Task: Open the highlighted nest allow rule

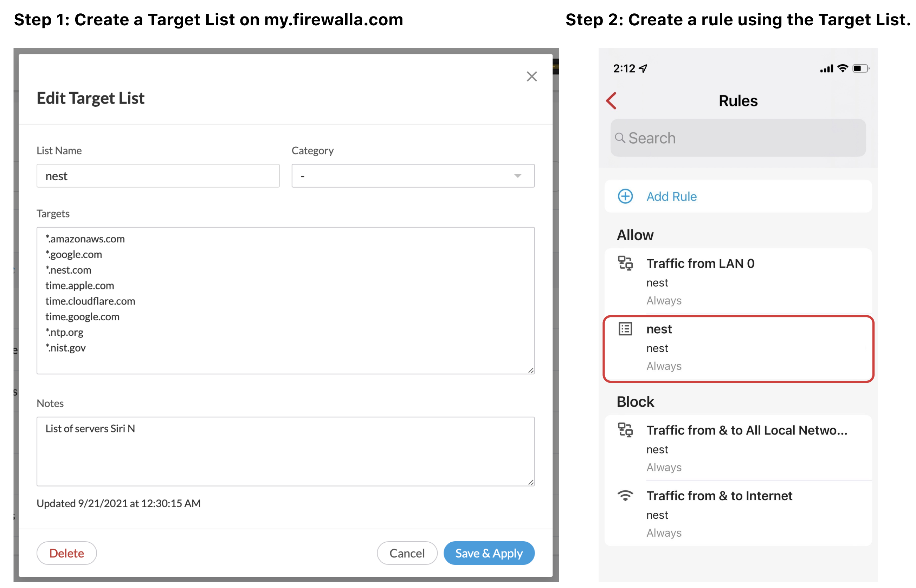Action: point(738,348)
